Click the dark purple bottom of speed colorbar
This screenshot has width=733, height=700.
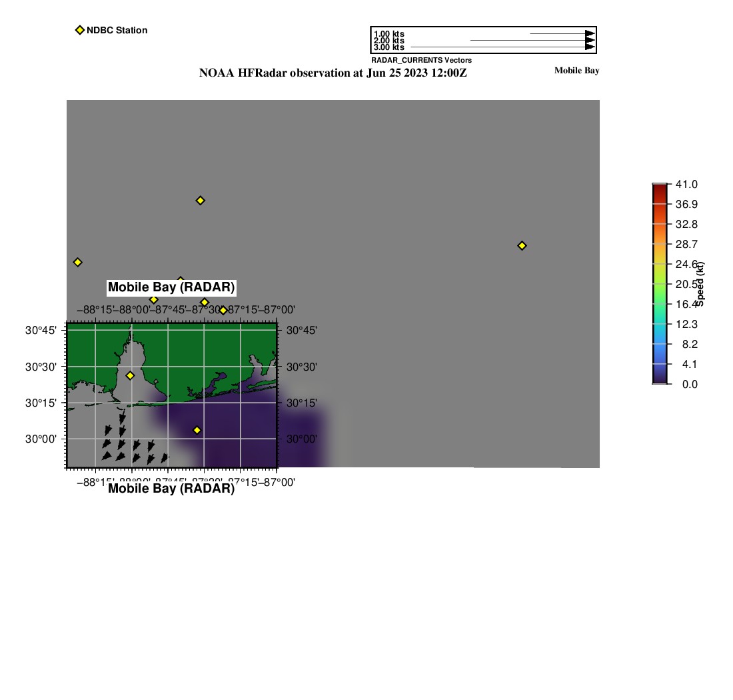coord(660,380)
